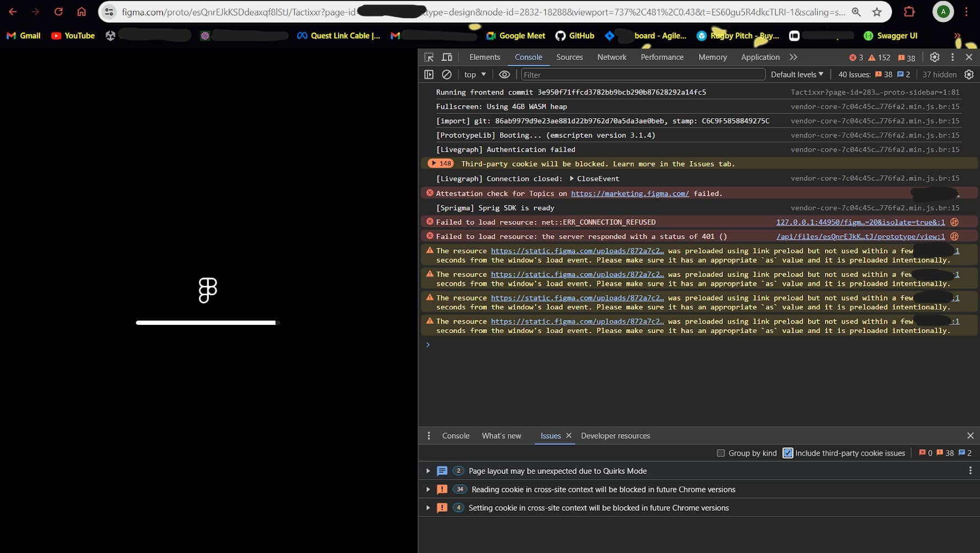Image resolution: width=980 pixels, height=553 pixels.
Task: Click the 40 Issues summary link
Action: (x=874, y=74)
